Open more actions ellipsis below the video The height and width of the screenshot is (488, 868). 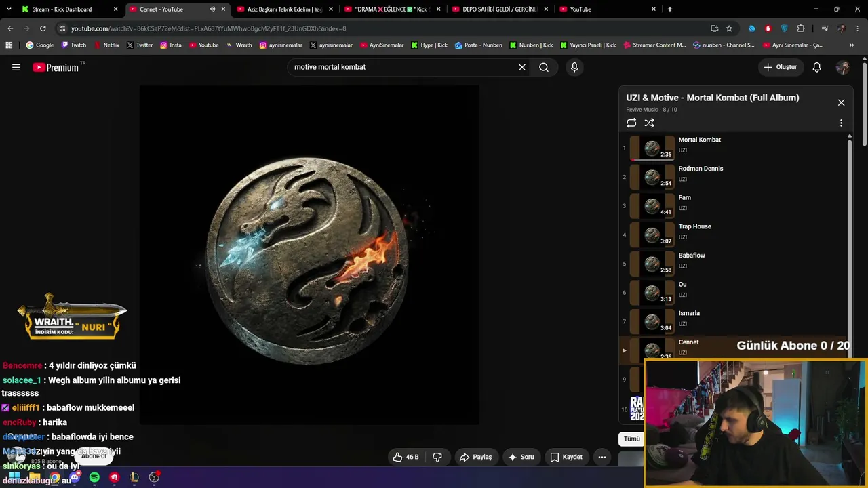(x=601, y=457)
